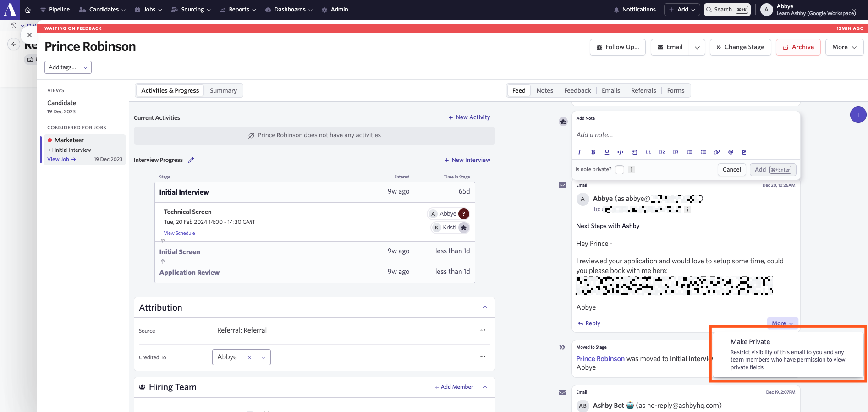
Task: Select the Make Private option
Action: [788, 354]
